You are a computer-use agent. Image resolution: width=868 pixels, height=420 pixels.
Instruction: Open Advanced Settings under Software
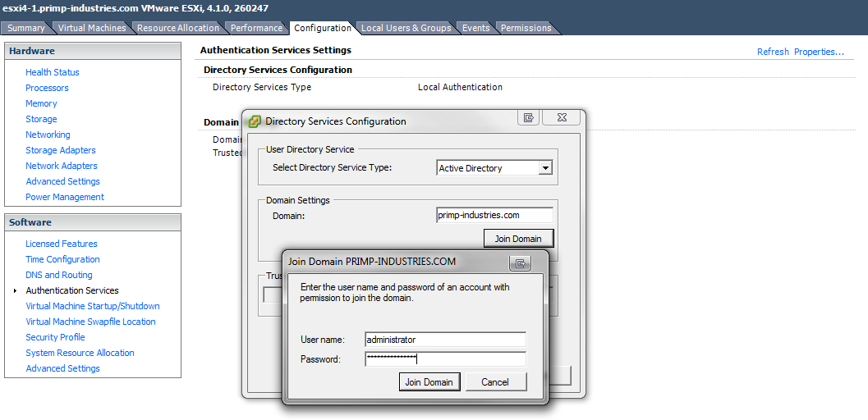coord(62,368)
